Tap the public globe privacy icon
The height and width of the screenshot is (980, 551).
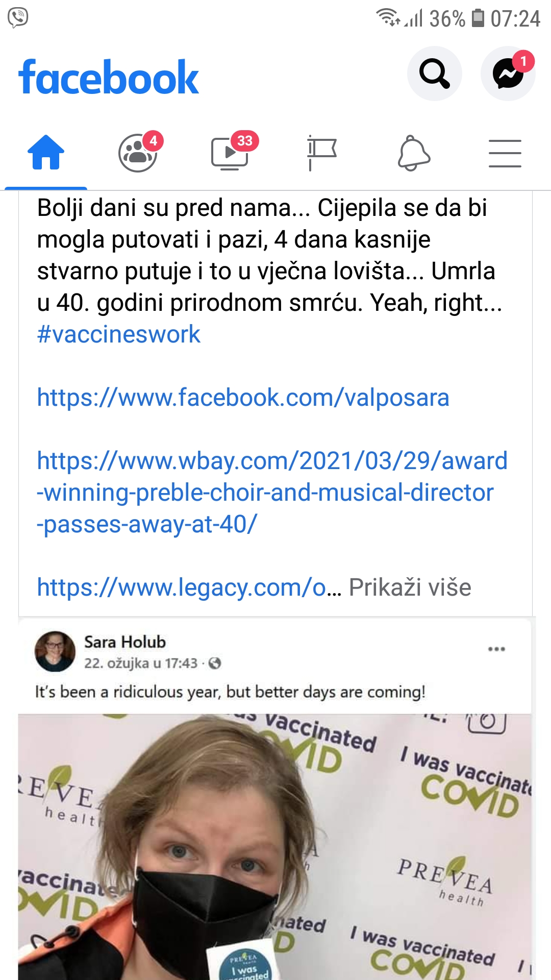[x=215, y=663]
